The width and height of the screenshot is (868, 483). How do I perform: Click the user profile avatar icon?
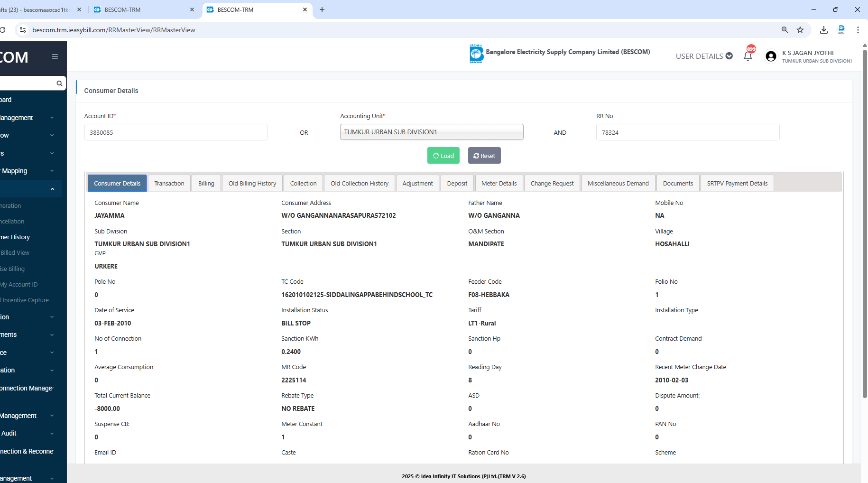pyautogui.click(x=771, y=56)
